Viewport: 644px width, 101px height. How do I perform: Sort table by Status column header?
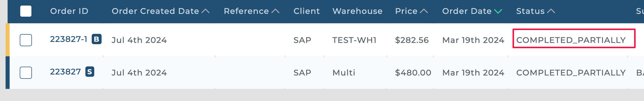point(530,11)
